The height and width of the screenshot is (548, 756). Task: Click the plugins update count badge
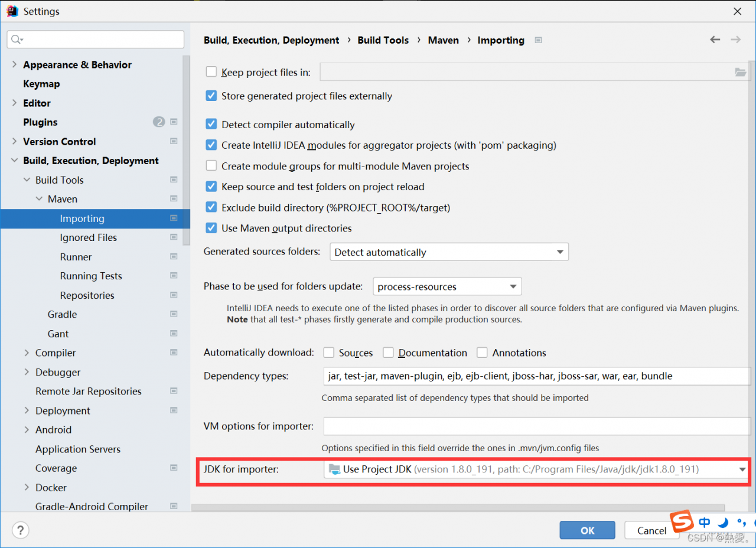(x=159, y=122)
